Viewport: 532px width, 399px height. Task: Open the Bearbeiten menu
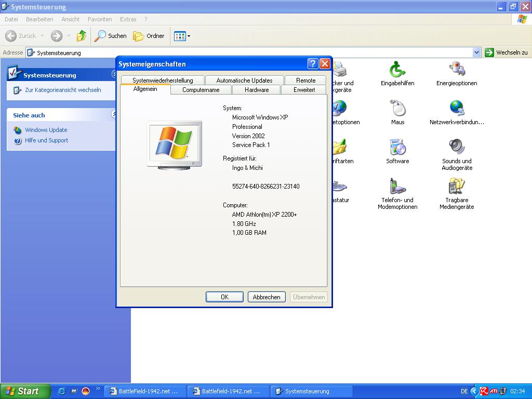(x=39, y=19)
